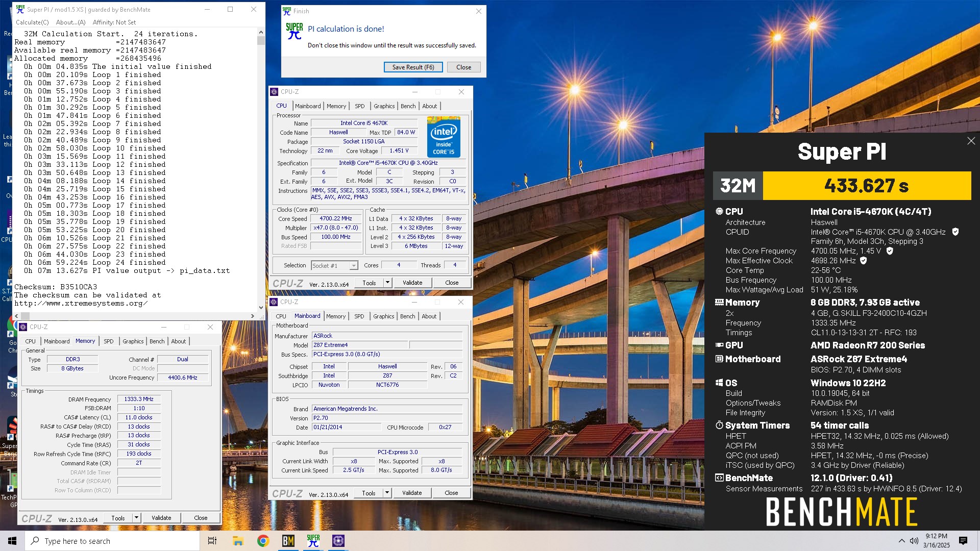Click Super PI vertical scrollbar thumb
This screenshot has width=980, height=551.
click(x=261, y=41)
